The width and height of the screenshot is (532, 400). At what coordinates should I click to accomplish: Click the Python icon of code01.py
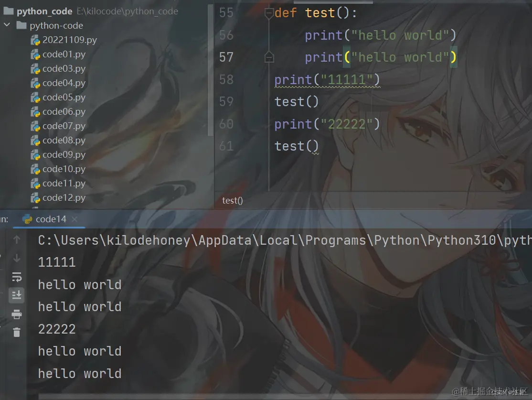[x=35, y=54]
